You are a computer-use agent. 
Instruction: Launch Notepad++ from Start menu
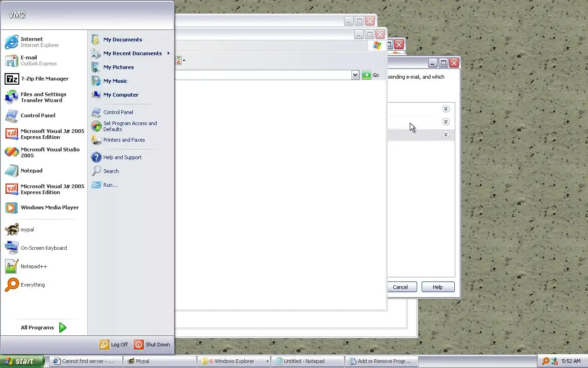[x=44, y=266]
